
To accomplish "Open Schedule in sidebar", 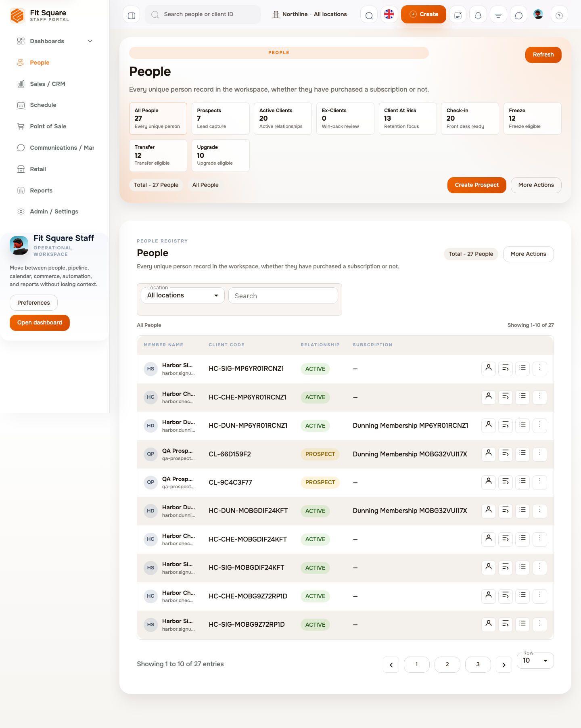I will [55, 105].
